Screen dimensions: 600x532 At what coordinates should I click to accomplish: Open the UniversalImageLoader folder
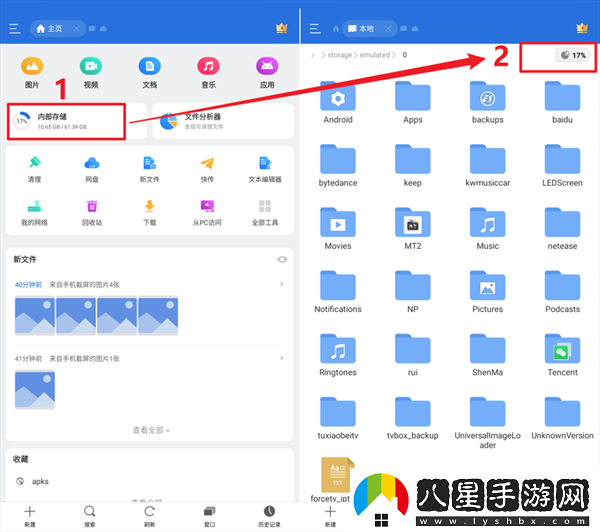tap(488, 423)
